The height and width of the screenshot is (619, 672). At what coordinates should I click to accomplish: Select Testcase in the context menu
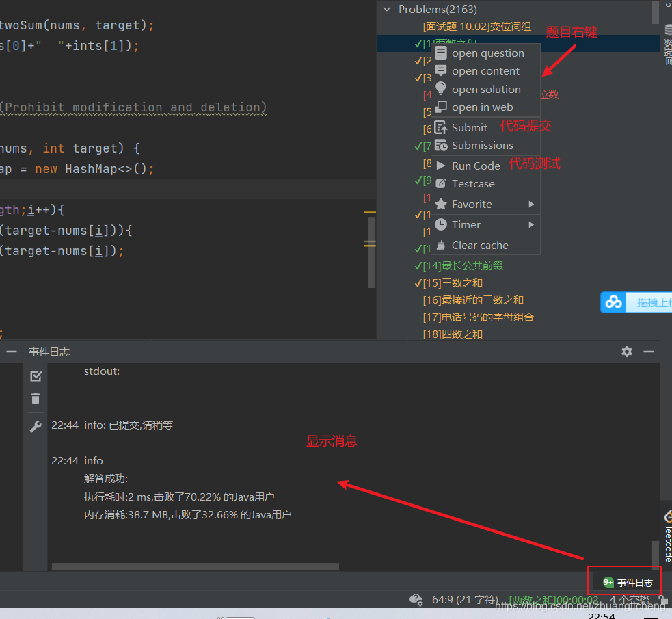coord(485,183)
